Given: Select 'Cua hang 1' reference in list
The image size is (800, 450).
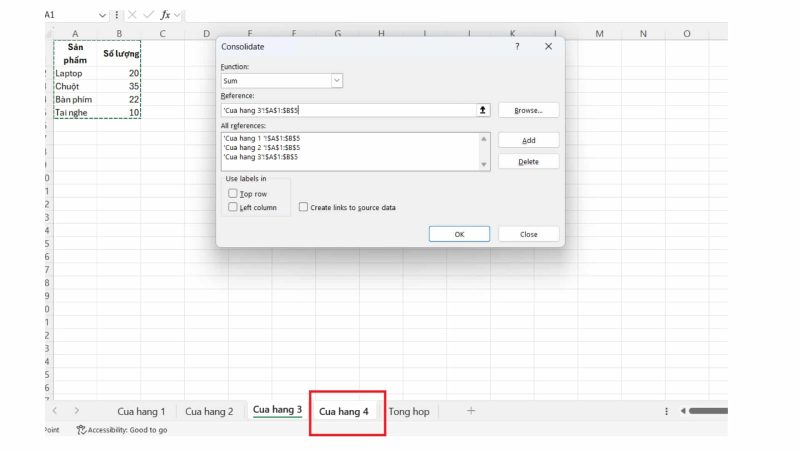Looking at the screenshot, I should point(262,138).
